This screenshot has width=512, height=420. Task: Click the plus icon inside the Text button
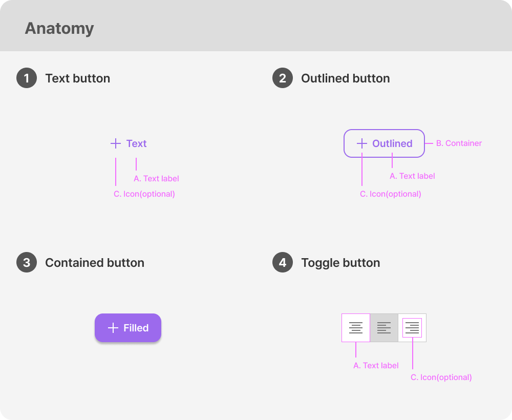click(115, 143)
